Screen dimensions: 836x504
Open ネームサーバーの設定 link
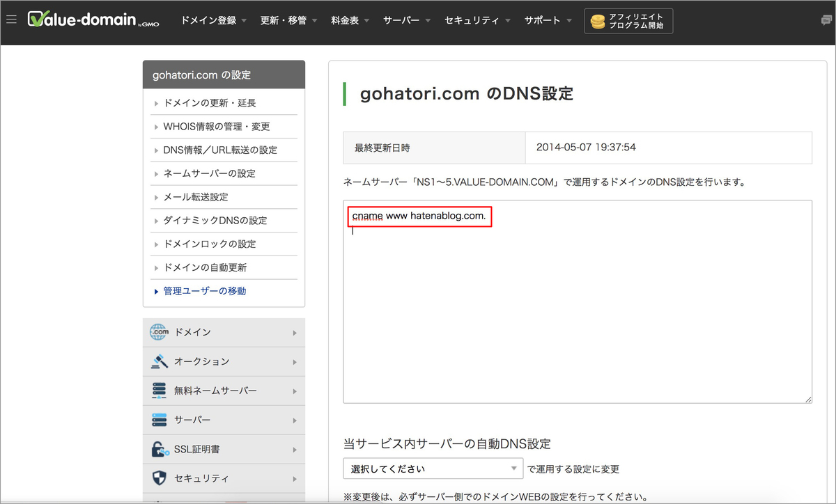pos(209,173)
